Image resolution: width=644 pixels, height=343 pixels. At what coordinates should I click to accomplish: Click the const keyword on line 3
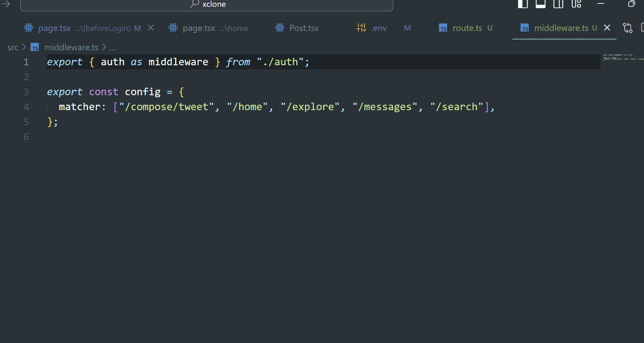pos(104,92)
